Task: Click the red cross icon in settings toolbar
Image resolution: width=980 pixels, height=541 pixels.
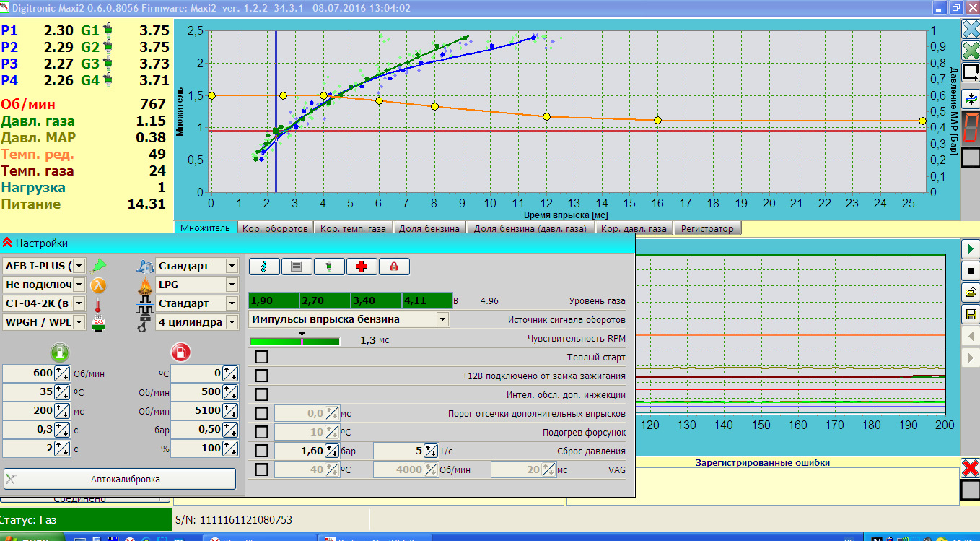Action: (362, 267)
